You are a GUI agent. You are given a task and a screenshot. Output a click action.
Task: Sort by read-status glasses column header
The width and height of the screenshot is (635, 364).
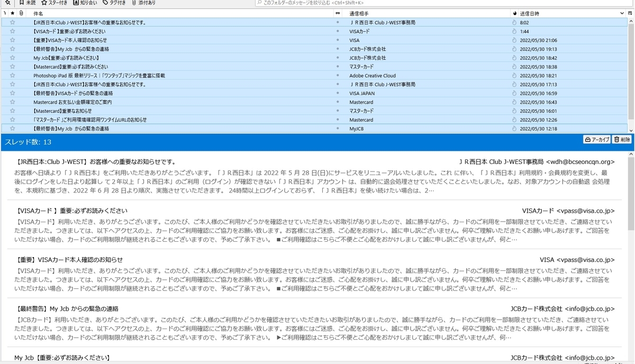tap(338, 13)
